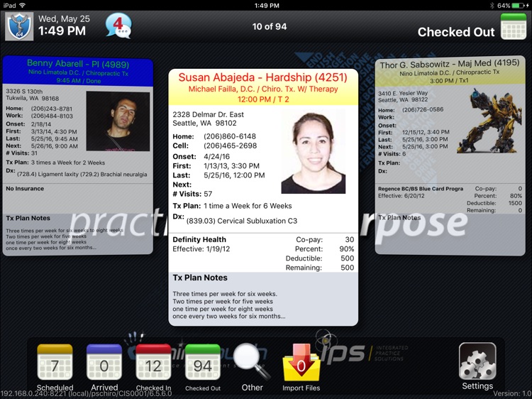Tap the server address text at bottom left
The image size is (532, 399).
[x=86, y=393]
